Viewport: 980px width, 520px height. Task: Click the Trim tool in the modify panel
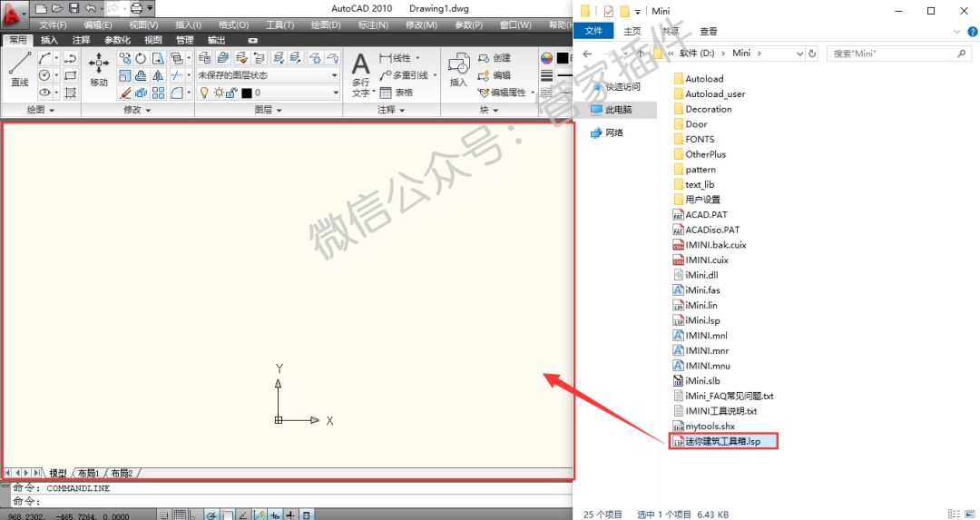(177, 75)
